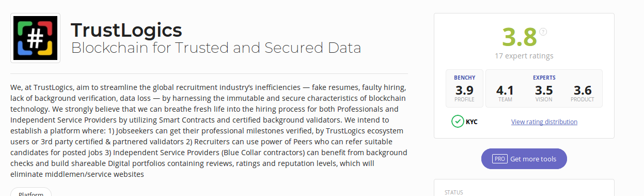
Task: Click the Vision rating value 3.5
Action: (x=544, y=91)
